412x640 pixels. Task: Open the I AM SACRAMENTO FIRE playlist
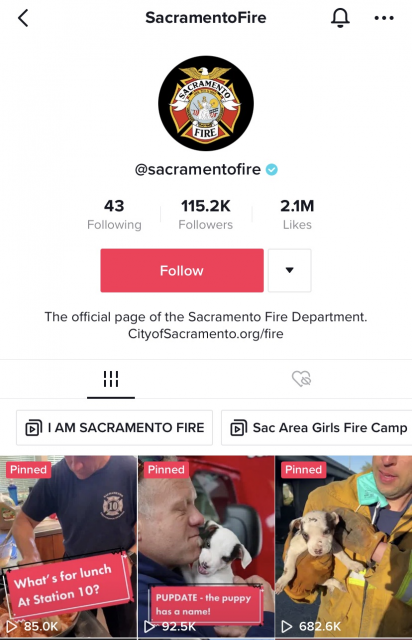pyautogui.click(x=114, y=428)
